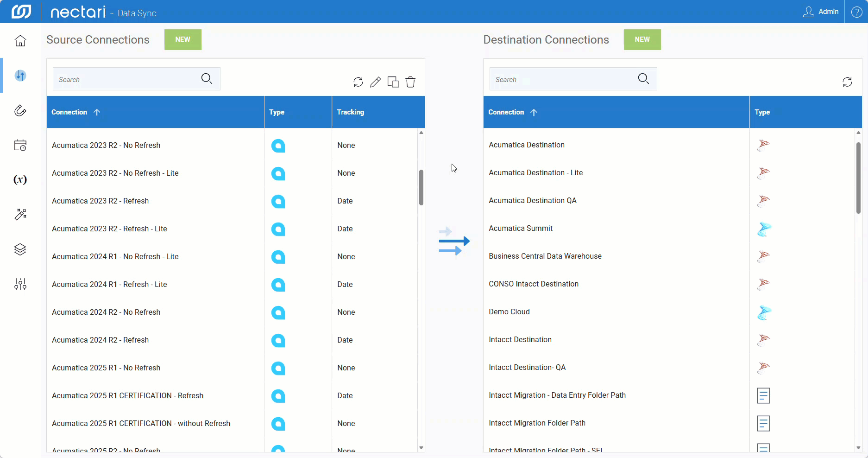Click the arrows icon between panels
The height and width of the screenshot is (458, 868).
click(x=454, y=241)
